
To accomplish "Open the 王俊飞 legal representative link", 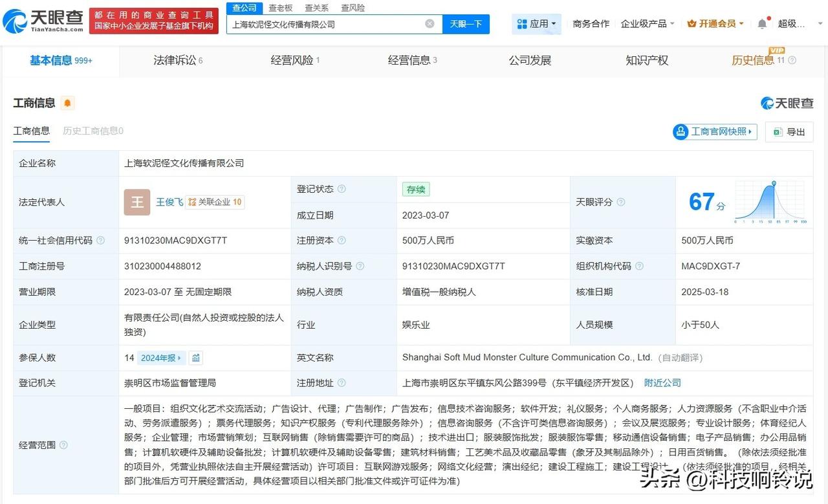I will (169, 202).
